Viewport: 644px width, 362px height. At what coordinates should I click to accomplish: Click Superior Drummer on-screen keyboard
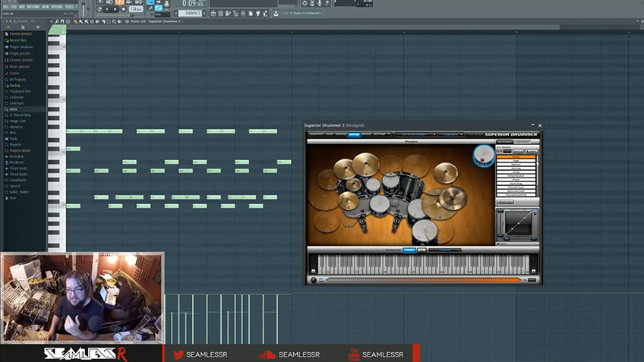pos(423,264)
